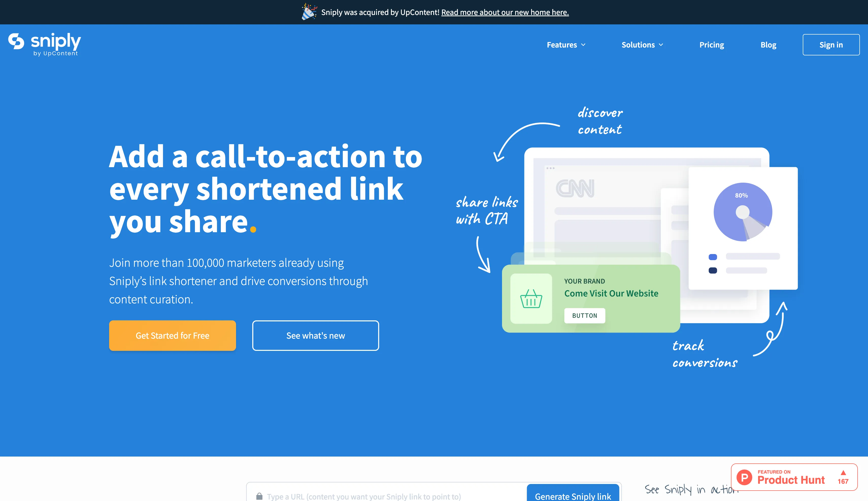Click the 80% pie chart graphic
This screenshot has width=868, height=501.
coord(743,212)
